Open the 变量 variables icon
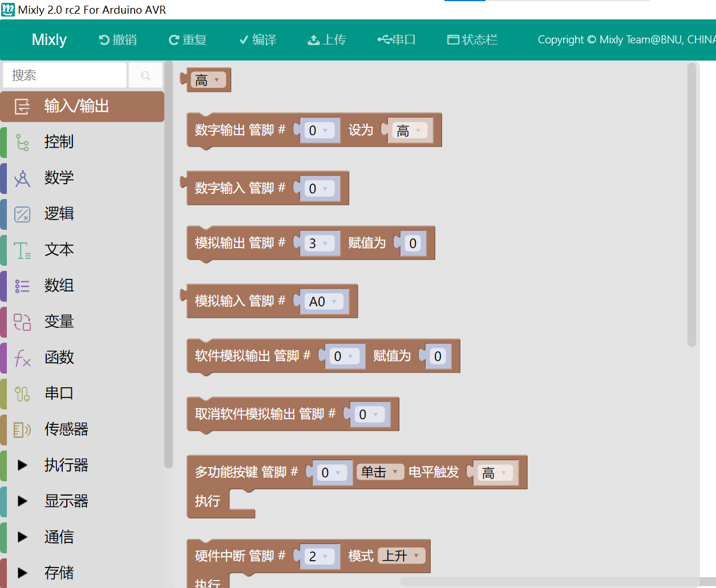 tap(22, 322)
